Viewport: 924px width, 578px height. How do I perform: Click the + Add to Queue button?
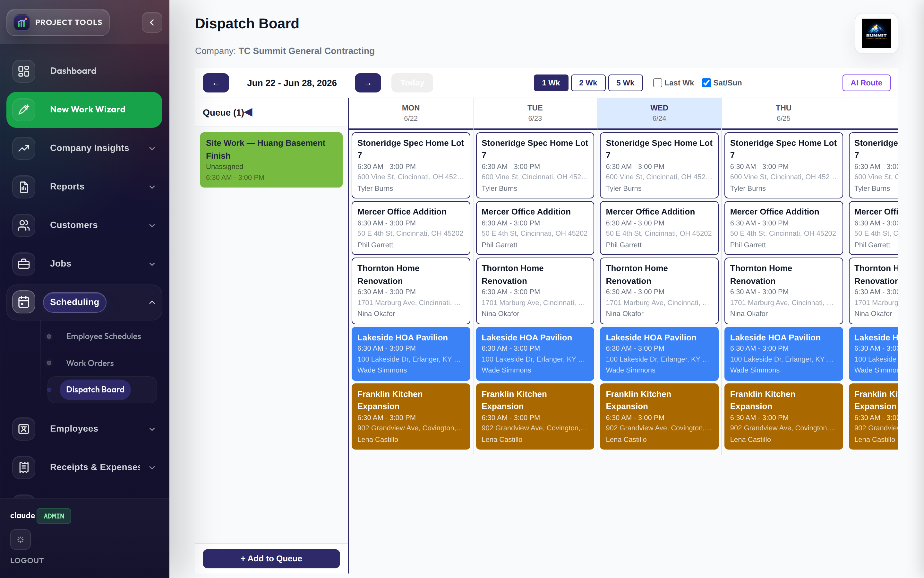point(271,558)
